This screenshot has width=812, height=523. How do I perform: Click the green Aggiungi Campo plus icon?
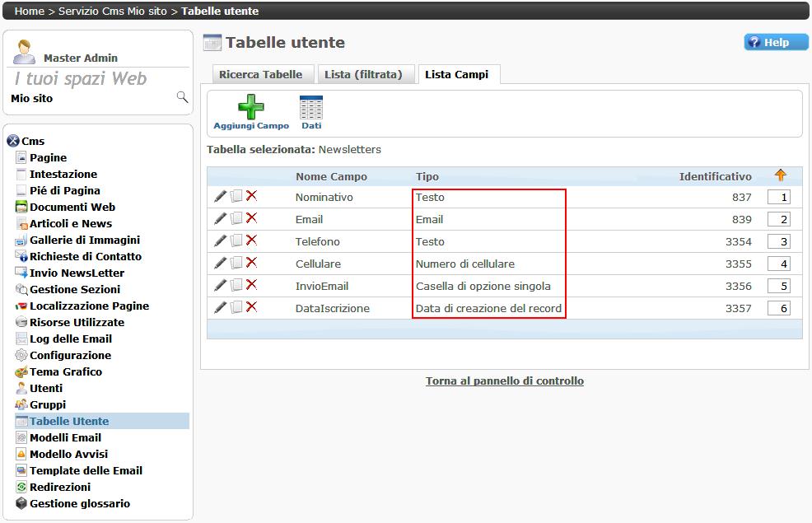[251, 108]
